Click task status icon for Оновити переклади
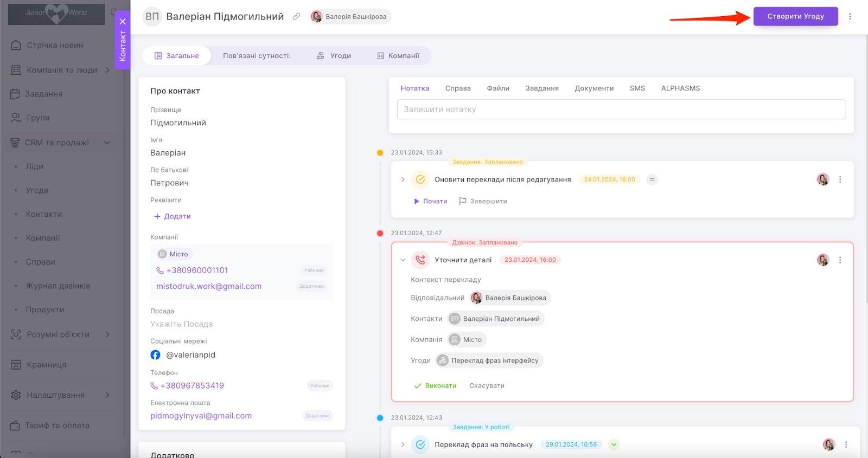Screen dimensions: 868x458 420,179
